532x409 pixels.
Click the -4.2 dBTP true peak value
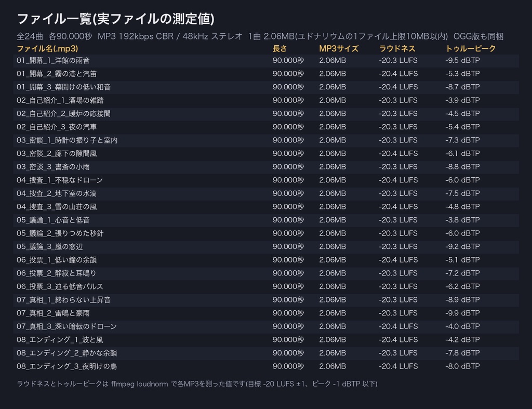462,339
